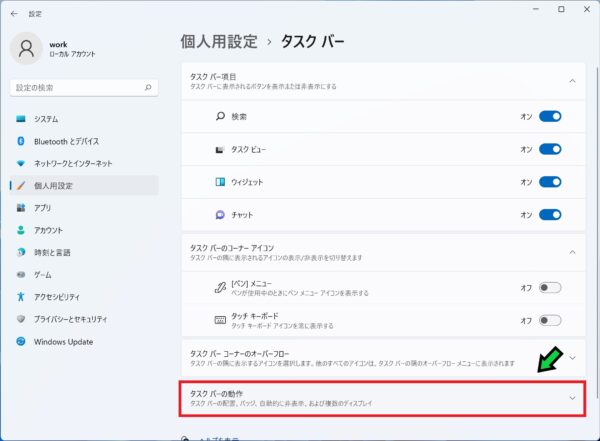The width and height of the screenshot is (600, 441).
Task: Click the privacy shield icon in sidebar
Action: tap(21, 319)
